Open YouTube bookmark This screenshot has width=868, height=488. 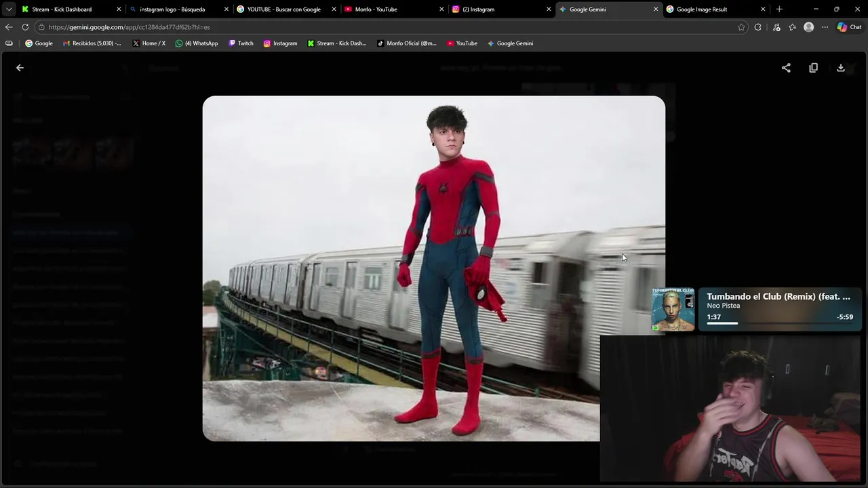tap(462, 43)
